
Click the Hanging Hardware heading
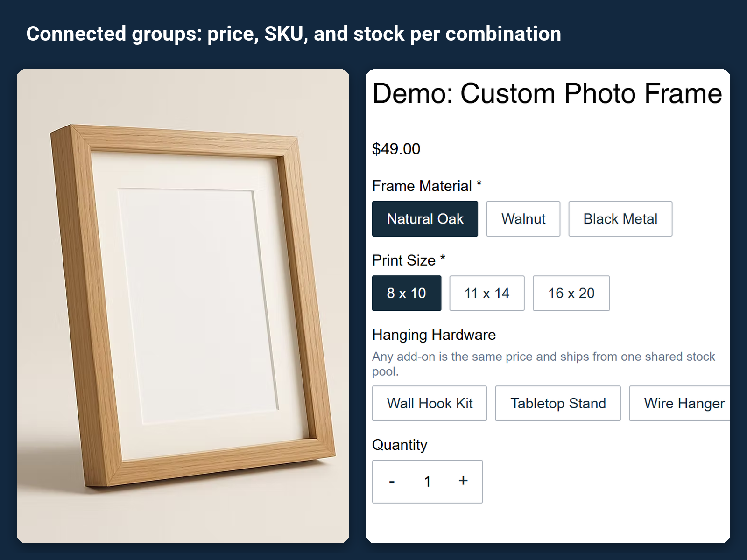[x=434, y=335]
